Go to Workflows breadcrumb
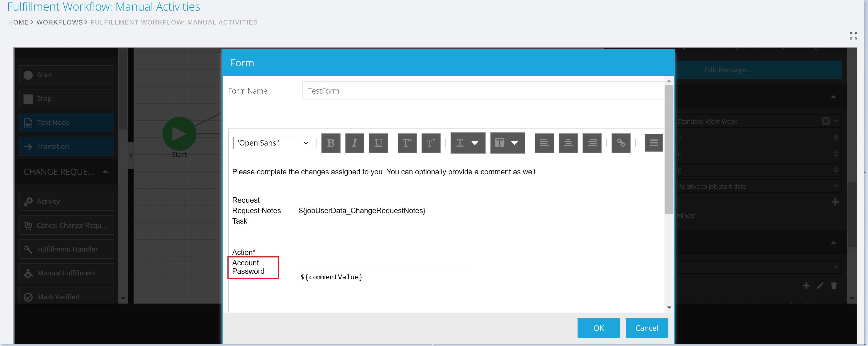The width and height of the screenshot is (868, 346). click(60, 22)
